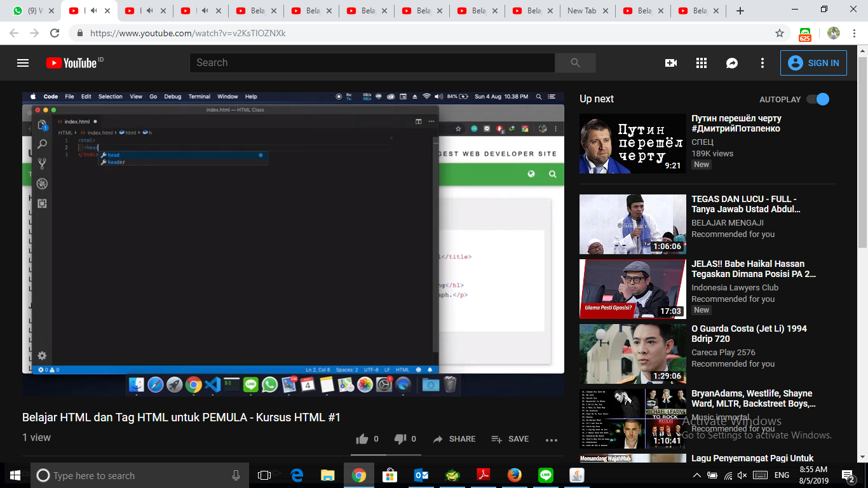Click the YouTube search input field

(372, 63)
